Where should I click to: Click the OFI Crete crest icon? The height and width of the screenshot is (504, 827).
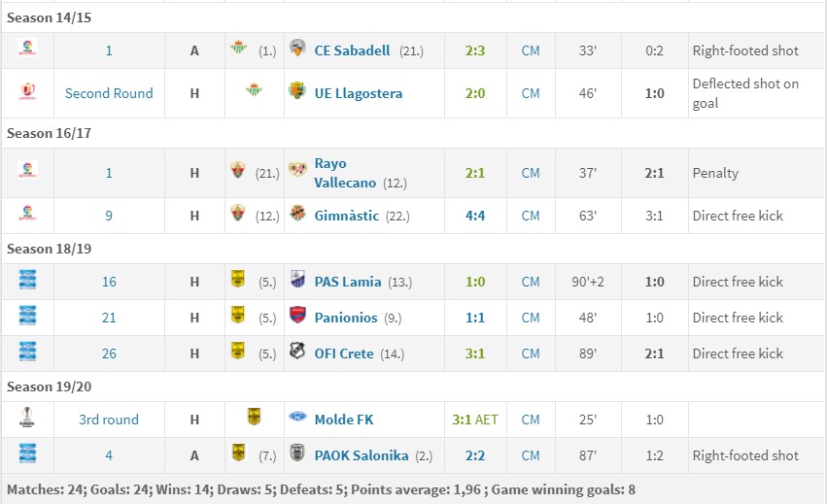tap(297, 351)
